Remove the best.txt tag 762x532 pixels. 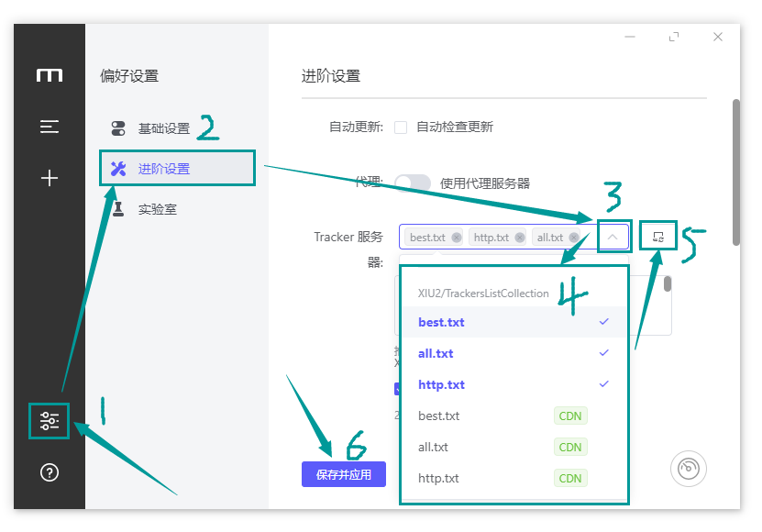click(x=457, y=238)
